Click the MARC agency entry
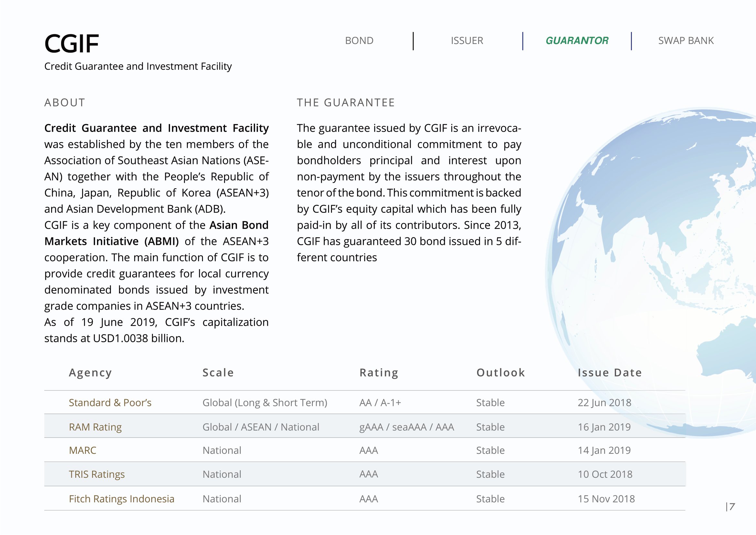 pos(82,450)
